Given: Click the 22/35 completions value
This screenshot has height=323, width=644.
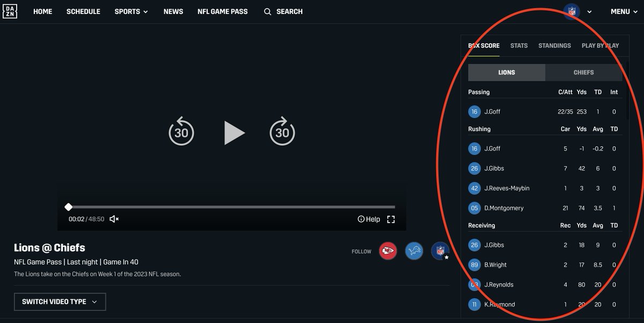Looking at the screenshot, I should (x=565, y=112).
